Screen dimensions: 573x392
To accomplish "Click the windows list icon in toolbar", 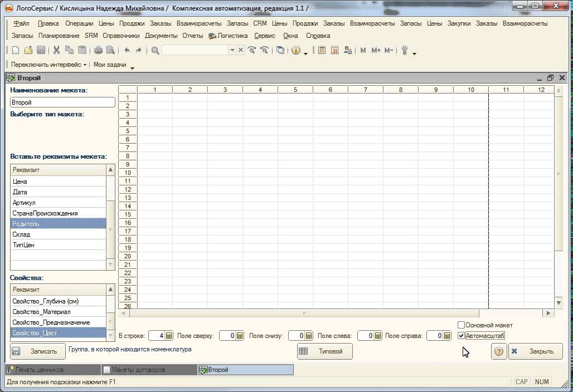I will click(280, 50).
